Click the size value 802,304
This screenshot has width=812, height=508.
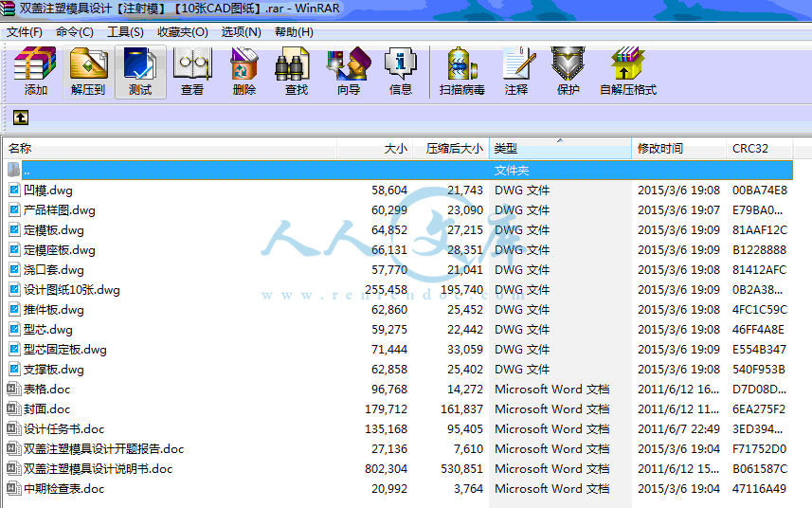pyautogui.click(x=386, y=468)
